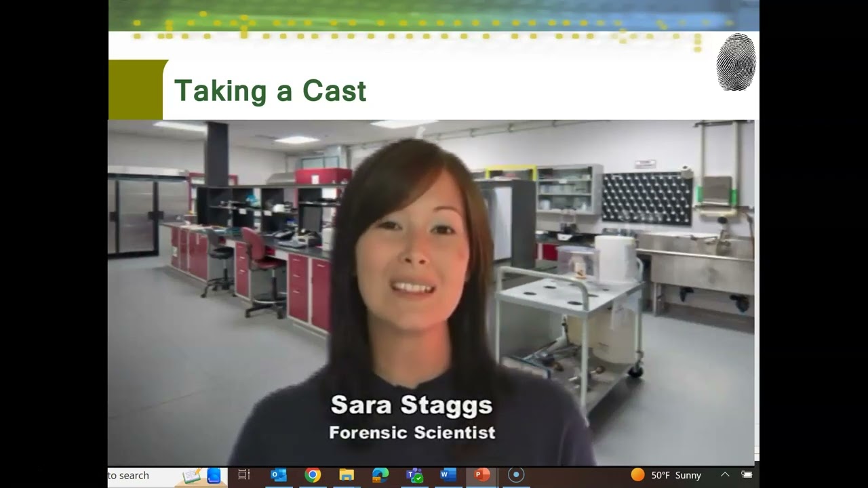Check the battery status icon
This screenshot has width=868, height=488.
click(x=747, y=474)
